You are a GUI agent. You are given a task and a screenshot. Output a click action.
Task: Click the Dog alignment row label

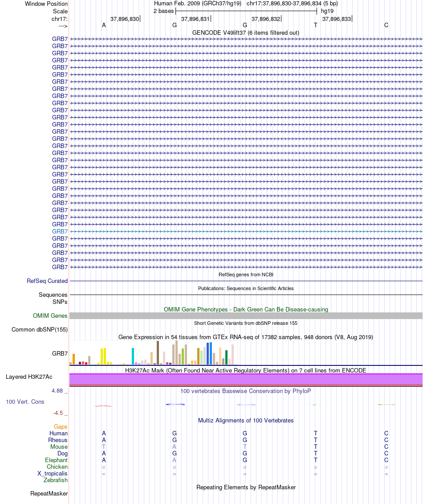pyautogui.click(x=62, y=454)
